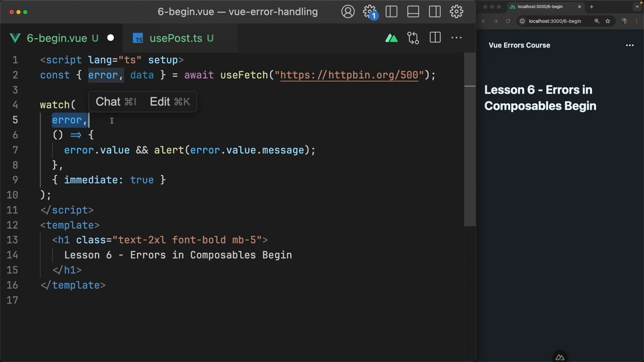Click 'immediate: true' on line 9

click(109, 180)
